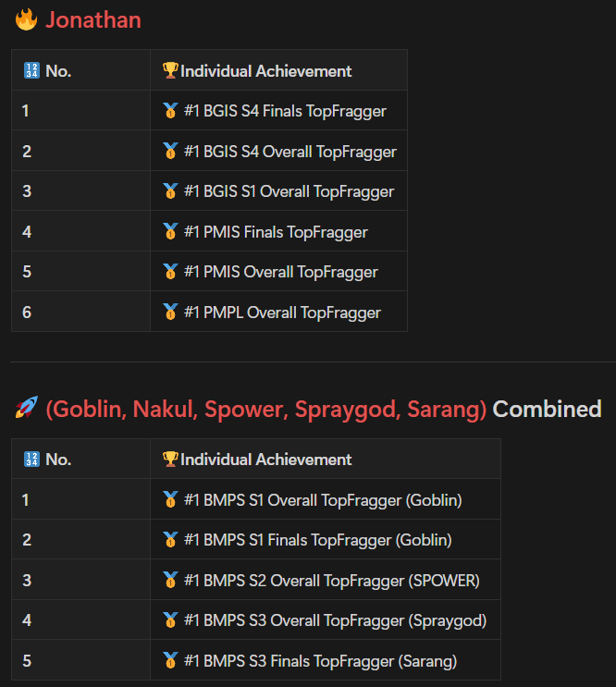Select '#1 PMIS Finals TopFragger' text
The height and width of the screenshot is (687, 616).
tap(276, 232)
